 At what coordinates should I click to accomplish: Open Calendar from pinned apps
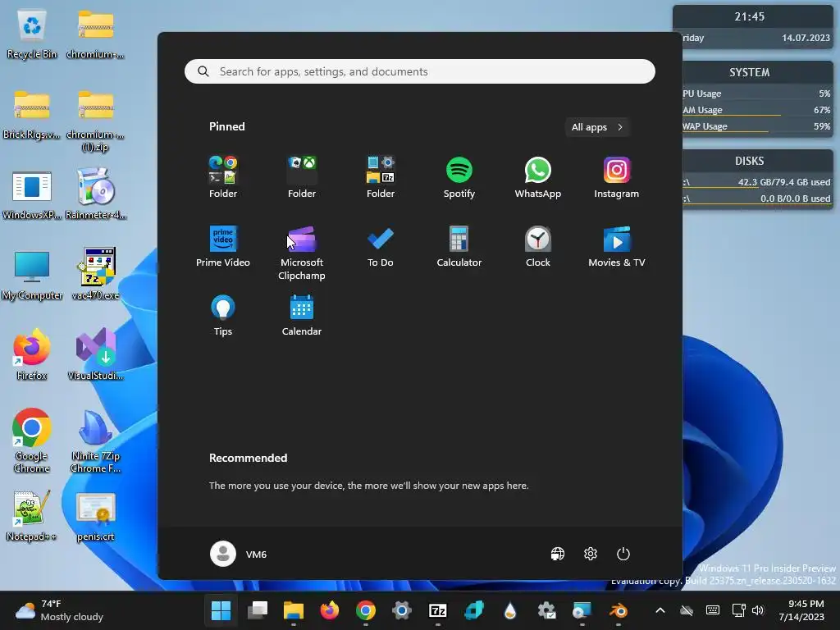[302, 316]
